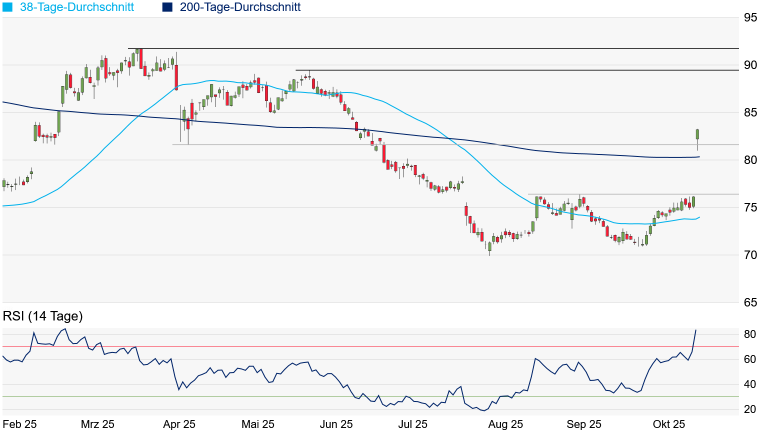765x430 pixels.
Task: Click the light blue 38-Tage-Durchschnitt legend swatch
Action: click(9, 7)
